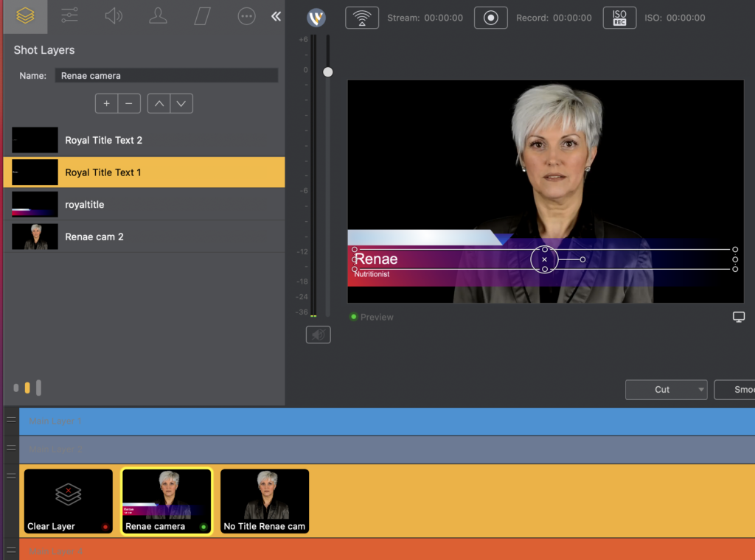Collapse the left panel with the double chevron
Screen dimensions: 755x560
pyautogui.click(x=275, y=15)
